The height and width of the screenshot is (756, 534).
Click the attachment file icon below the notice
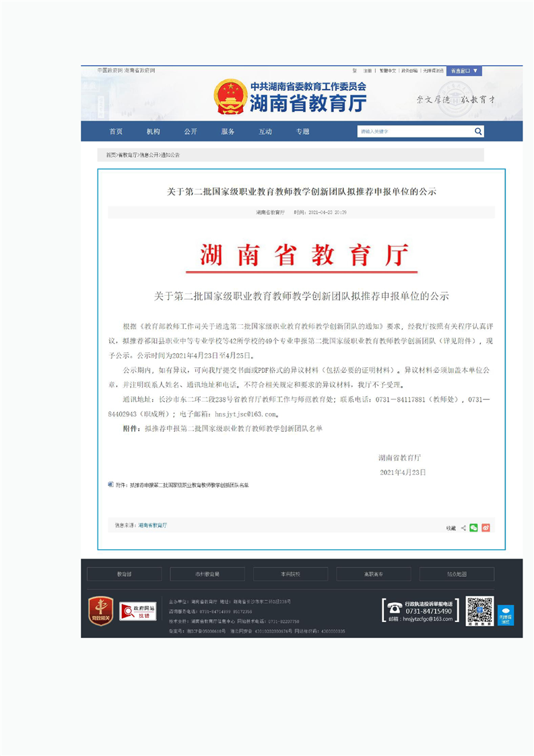pos(111,484)
